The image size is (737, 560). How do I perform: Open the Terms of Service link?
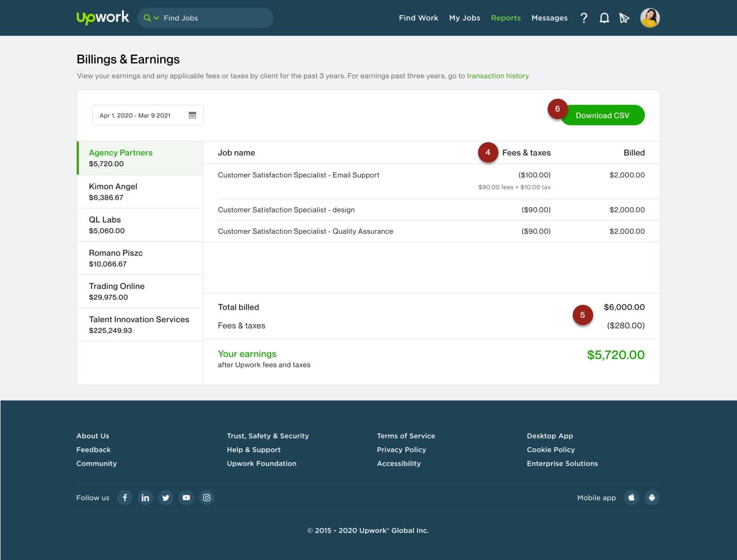[406, 436]
